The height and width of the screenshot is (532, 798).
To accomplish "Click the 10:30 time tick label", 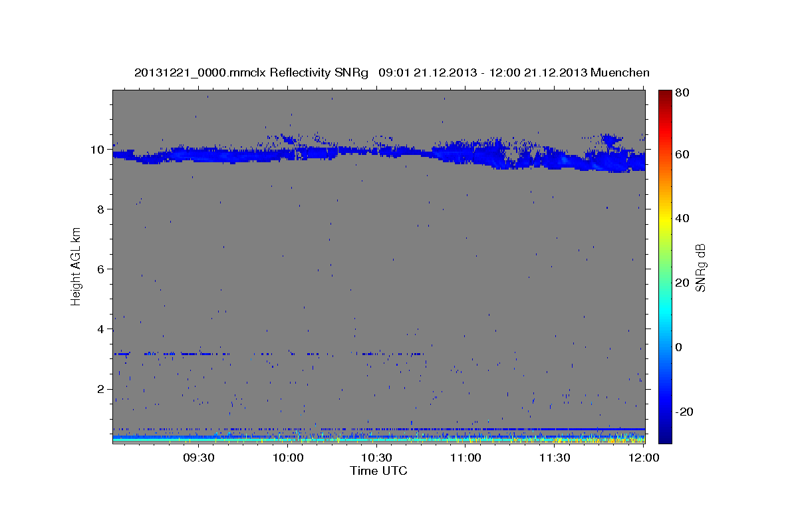I will [376, 458].
